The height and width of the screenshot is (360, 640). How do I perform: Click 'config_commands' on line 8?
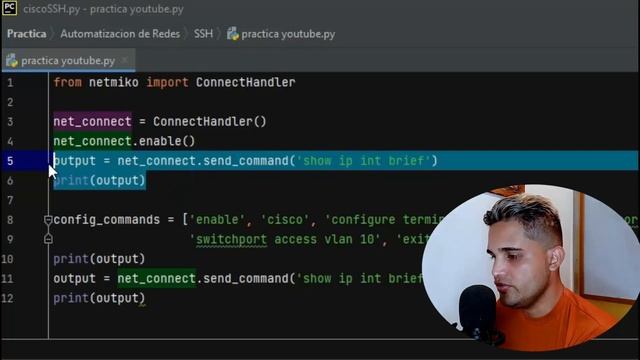107,220
